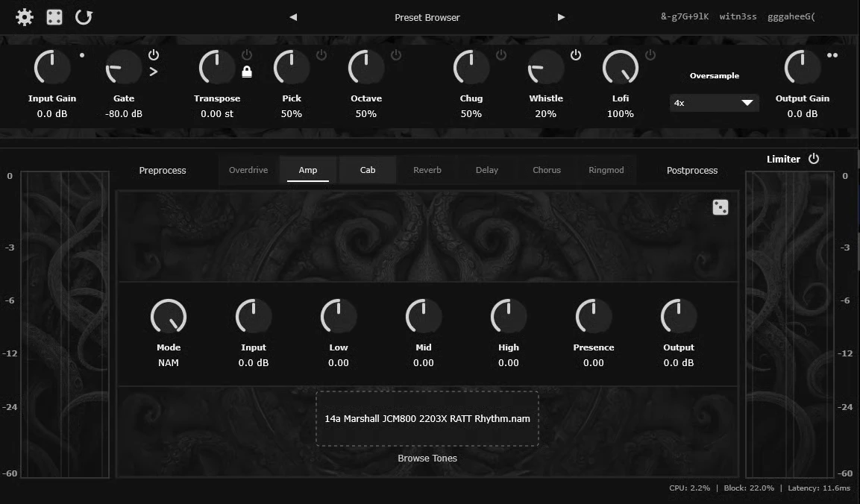Toggle the Gate power button

[154, 54]
